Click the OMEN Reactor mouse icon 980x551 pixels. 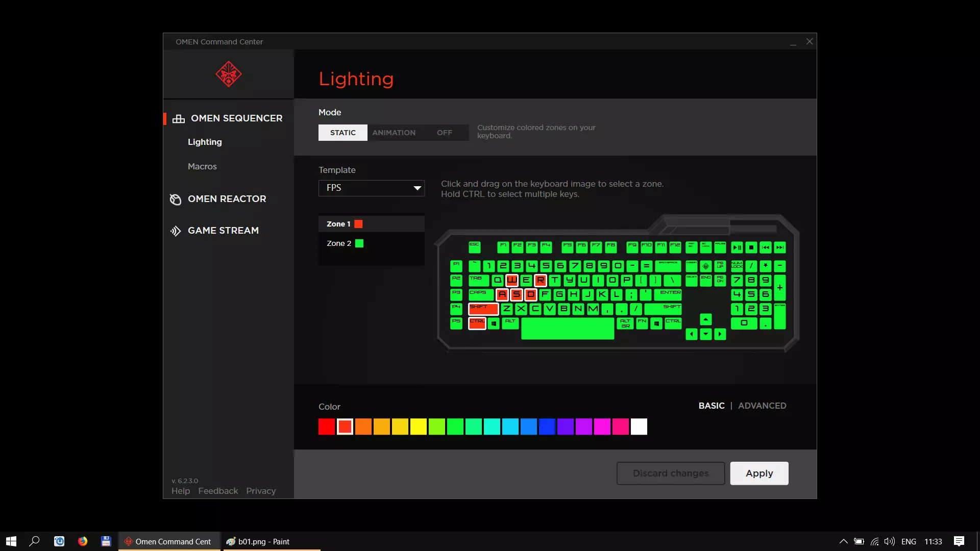176,199
